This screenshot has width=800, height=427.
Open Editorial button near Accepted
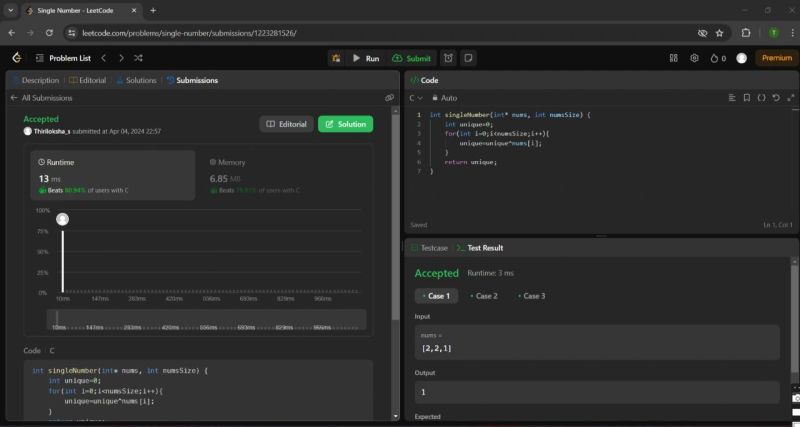click(x=287, y=124)
